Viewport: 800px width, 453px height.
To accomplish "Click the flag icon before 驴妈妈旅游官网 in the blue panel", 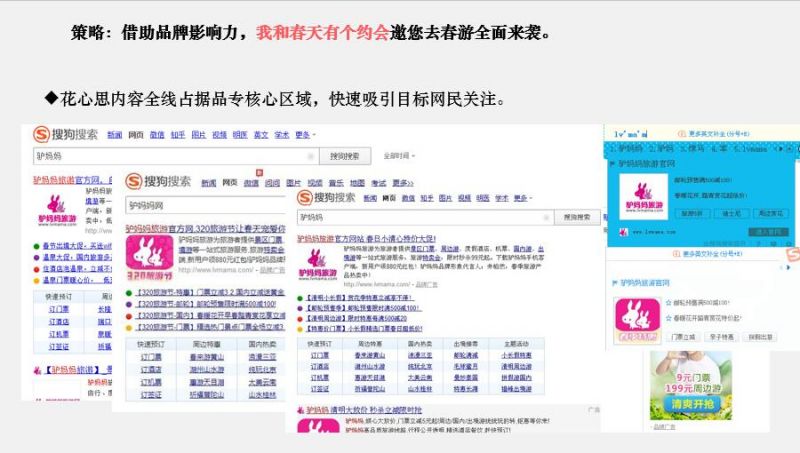I will tap(613, 164).
